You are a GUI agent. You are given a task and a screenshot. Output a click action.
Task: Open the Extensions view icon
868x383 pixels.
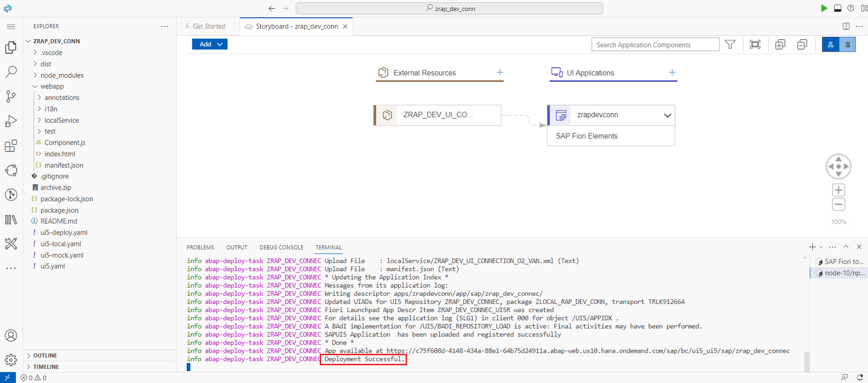coord(11,146)
